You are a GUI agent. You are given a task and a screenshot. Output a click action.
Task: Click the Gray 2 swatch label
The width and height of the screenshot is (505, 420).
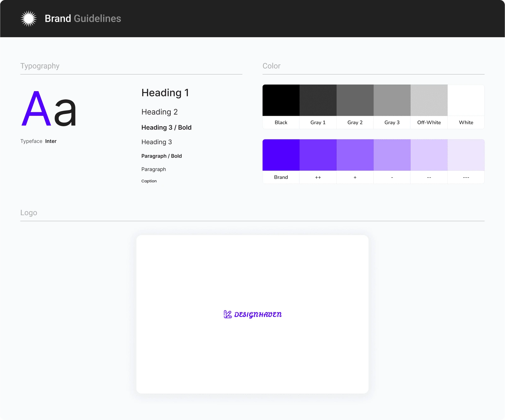(x=355, y=122)
